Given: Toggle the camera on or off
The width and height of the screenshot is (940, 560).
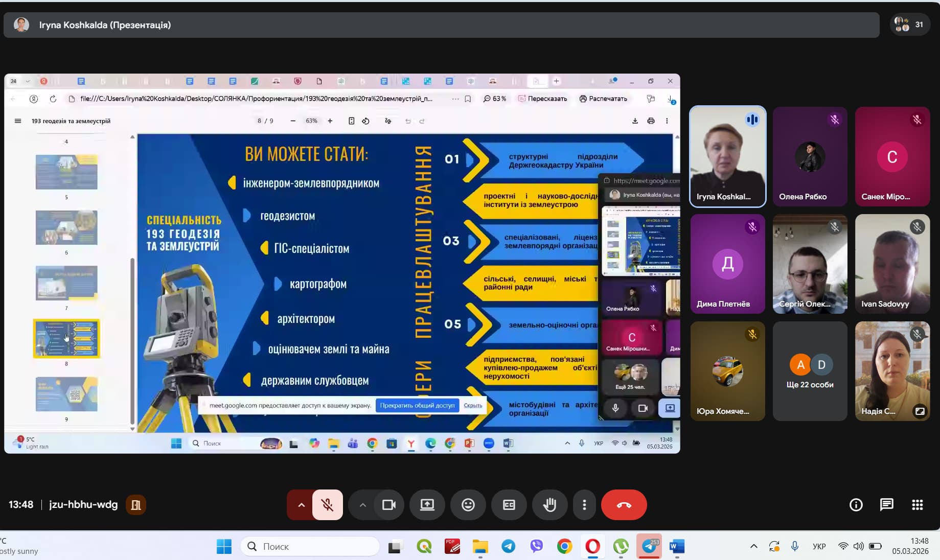Looking at the screenshot, I should tap(389, 505).
